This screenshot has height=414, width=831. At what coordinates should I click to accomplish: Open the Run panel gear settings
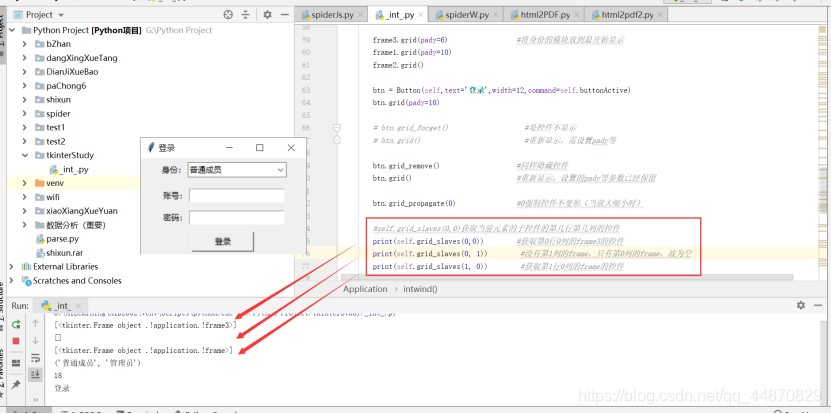(801, 305)
